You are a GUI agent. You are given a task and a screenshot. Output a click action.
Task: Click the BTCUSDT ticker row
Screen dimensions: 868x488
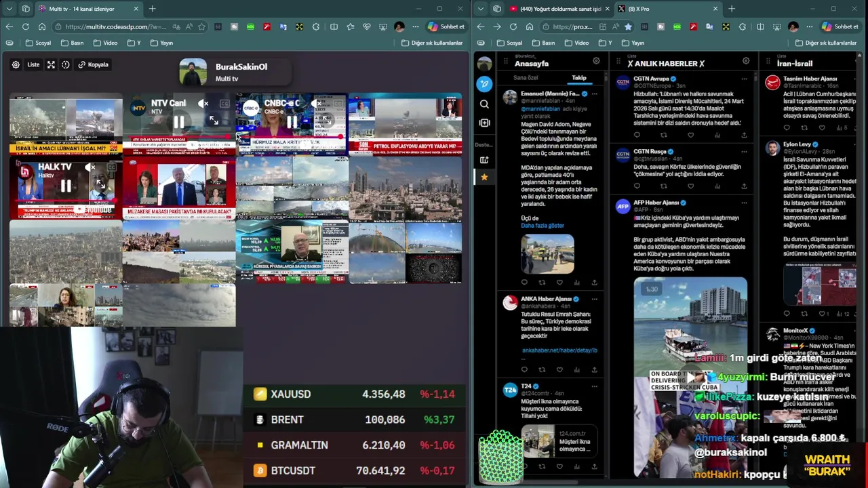(x=354, y=470)
